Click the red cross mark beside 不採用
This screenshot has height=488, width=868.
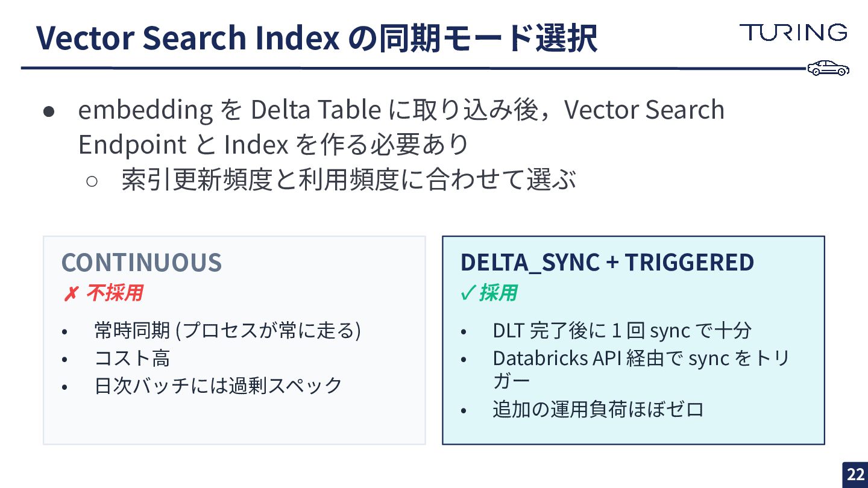[x=70, y=294]
